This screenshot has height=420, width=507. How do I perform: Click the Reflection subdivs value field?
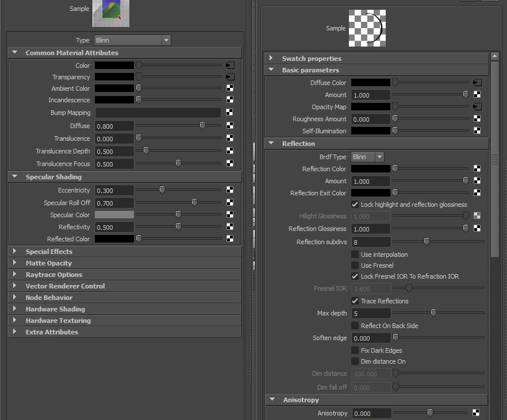(x=371, y=242)
